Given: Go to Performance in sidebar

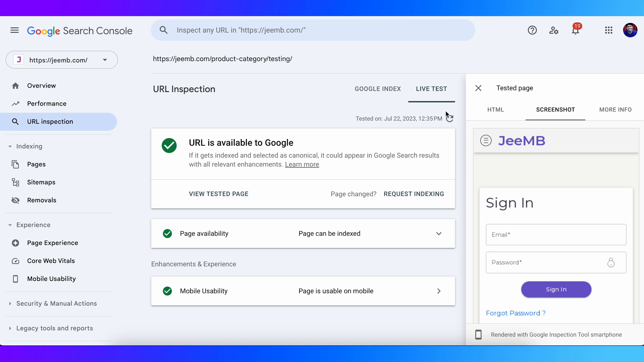Looking at the screenshot, I should pyautogui.click(x=47, y=104).
